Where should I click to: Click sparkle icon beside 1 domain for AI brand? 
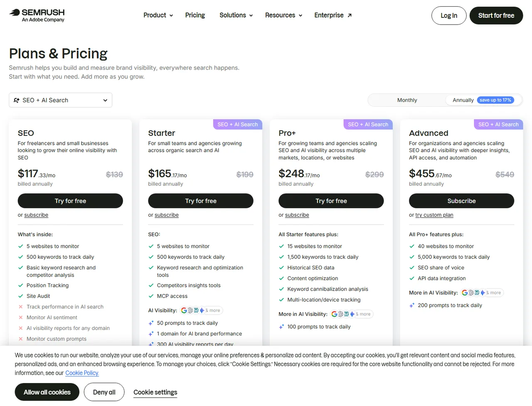click(x=151, y=334)
